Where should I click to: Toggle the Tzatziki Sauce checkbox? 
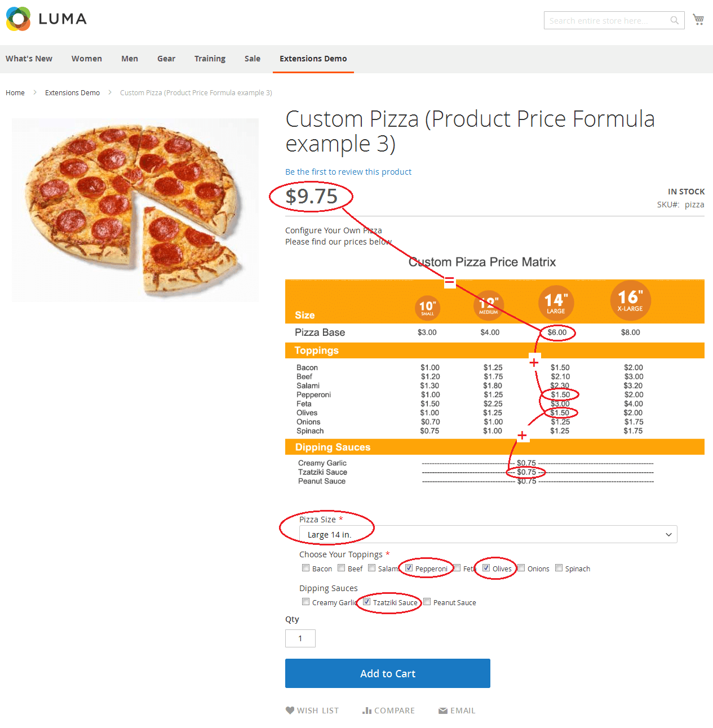[366, 602]
